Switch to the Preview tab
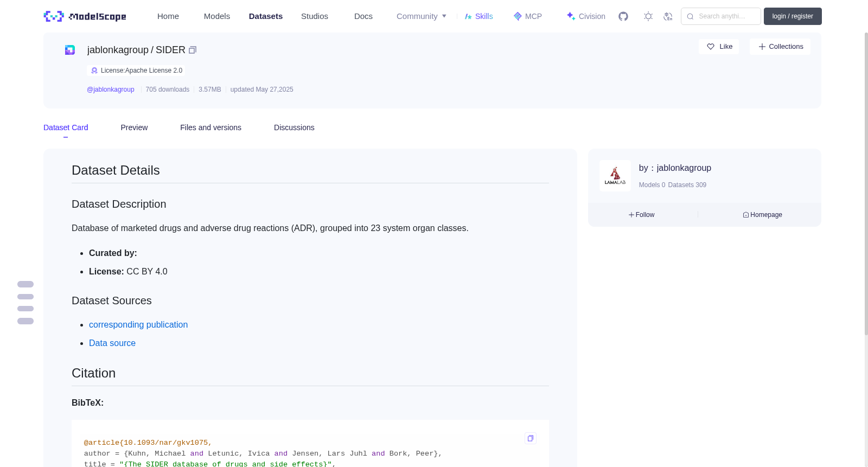 tap(134, 127)
